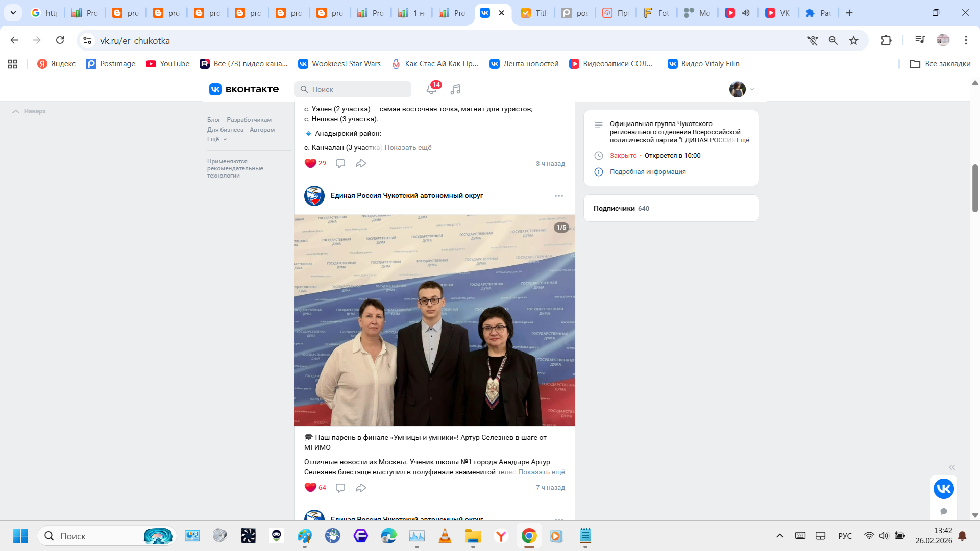This screenshot has height=551, width=980.
Task: Open VK notifications bell icon
Action: (431, 89)
